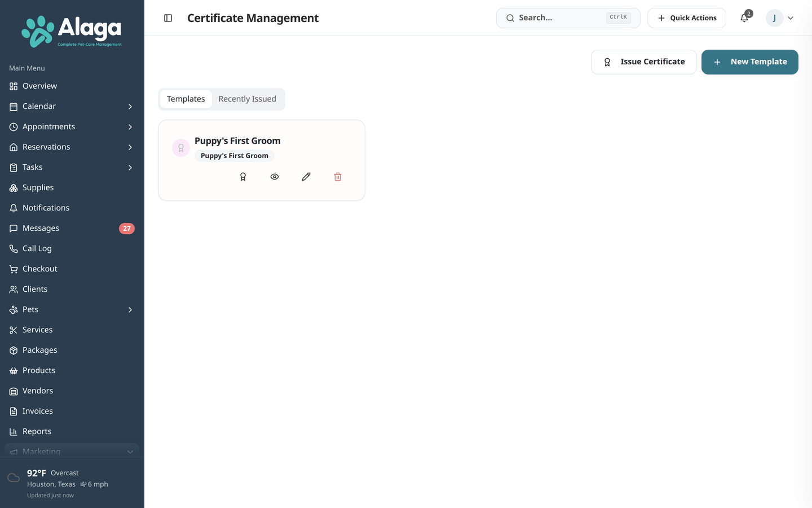812x508 pixels.
Task: Click the 92°F weather widget
Action: [72, 483]
